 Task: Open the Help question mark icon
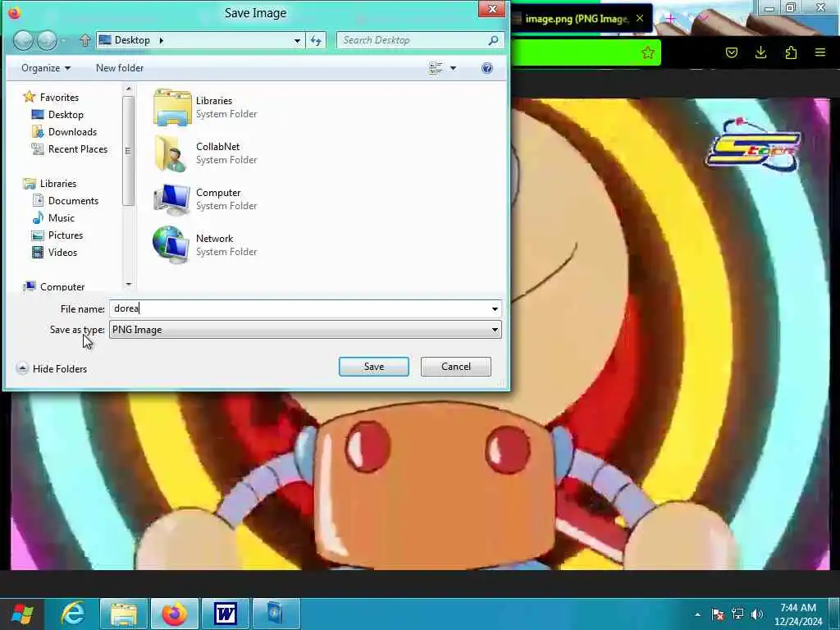pyautogui.click(x=487, y=68)
